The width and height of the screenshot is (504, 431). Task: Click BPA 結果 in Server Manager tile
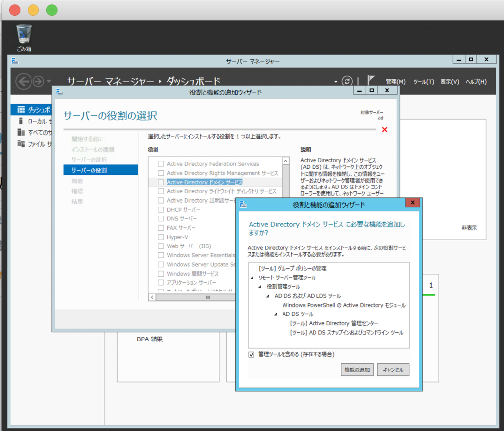pos(150,339)
